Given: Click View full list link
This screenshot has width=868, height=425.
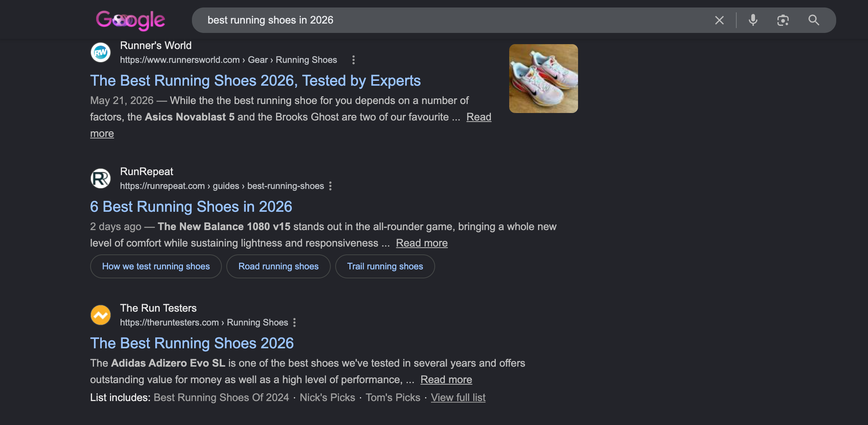Looking at the screenshot, I should click(458, 398).
